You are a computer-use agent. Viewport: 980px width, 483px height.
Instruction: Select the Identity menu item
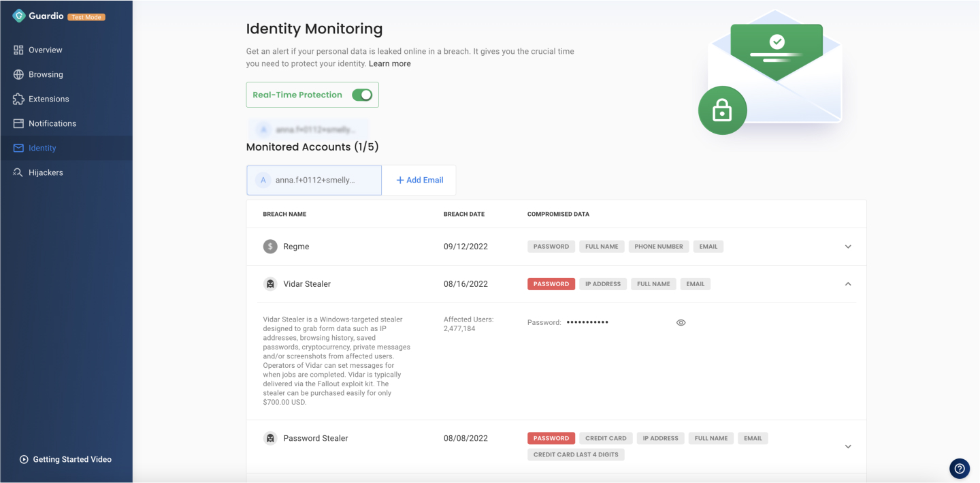tap(66, 148)
